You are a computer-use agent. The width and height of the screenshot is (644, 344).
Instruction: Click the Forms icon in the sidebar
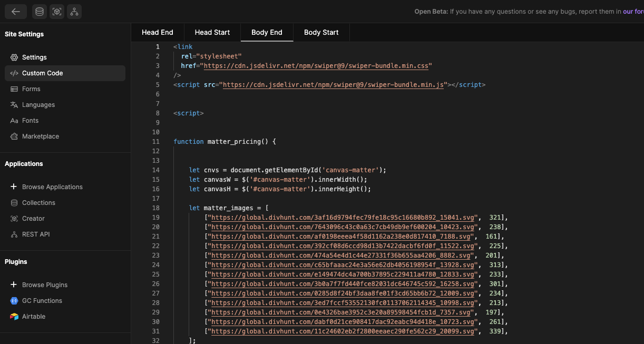click(14, 89)
